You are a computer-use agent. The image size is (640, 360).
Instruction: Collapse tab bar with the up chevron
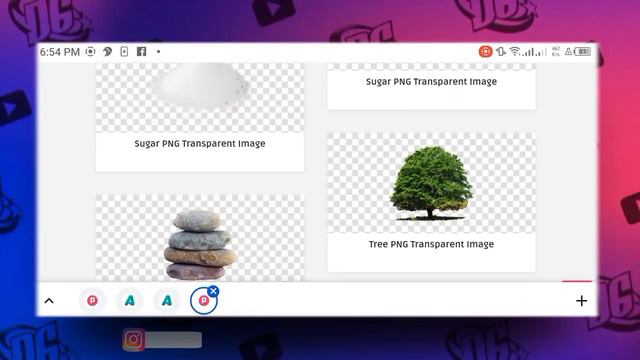pos(49,301)
